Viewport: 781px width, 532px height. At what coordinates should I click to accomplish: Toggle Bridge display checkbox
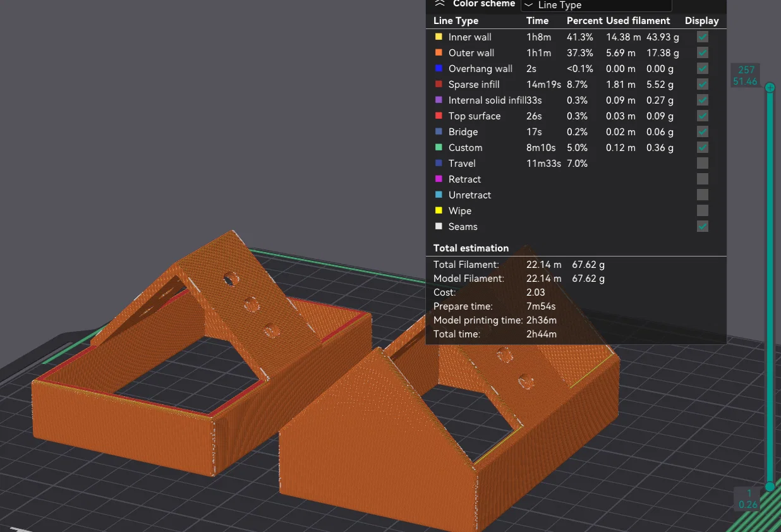[x=702, y=131]
